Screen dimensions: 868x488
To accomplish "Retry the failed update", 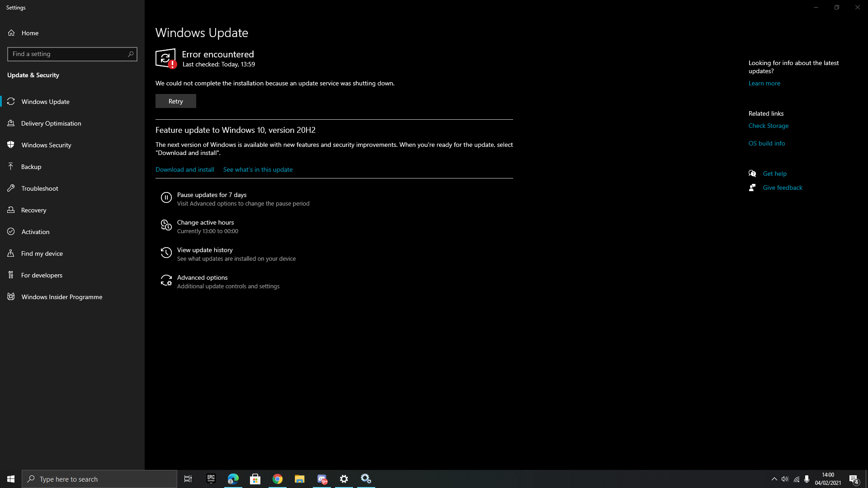I will coord(176,101).
